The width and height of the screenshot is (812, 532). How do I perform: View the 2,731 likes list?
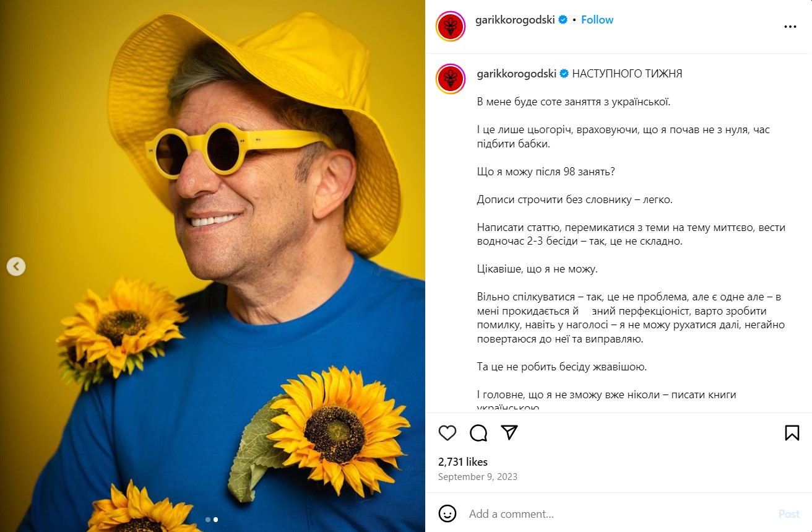[x=463, y=462]
